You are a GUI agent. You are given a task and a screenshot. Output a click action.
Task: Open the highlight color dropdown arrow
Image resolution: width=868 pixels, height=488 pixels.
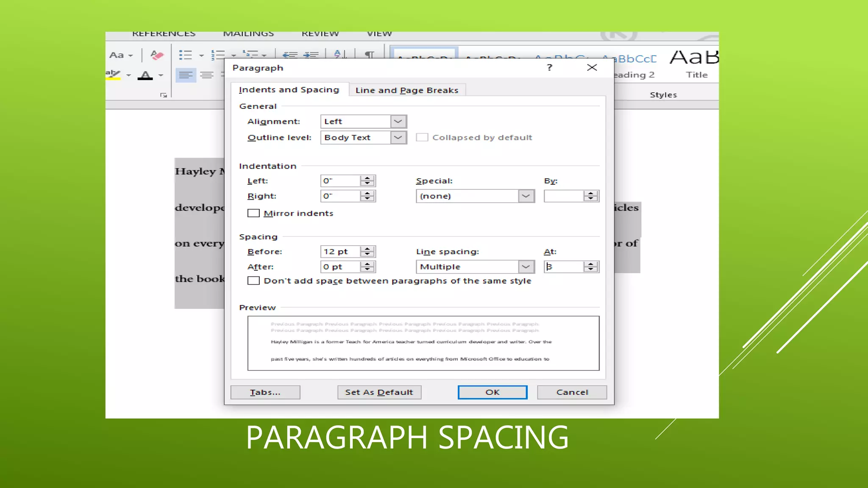[128, 75]
